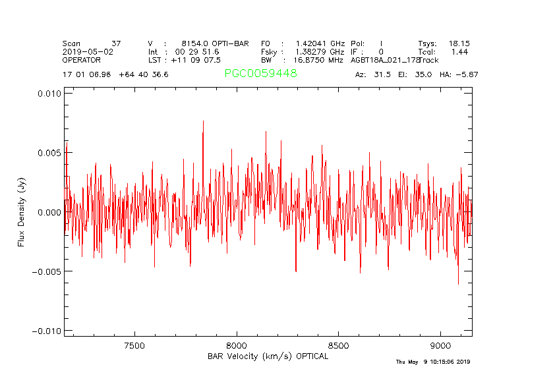
Task: Click the green PGC0059448 source title
Action: [x=260, y=74]
